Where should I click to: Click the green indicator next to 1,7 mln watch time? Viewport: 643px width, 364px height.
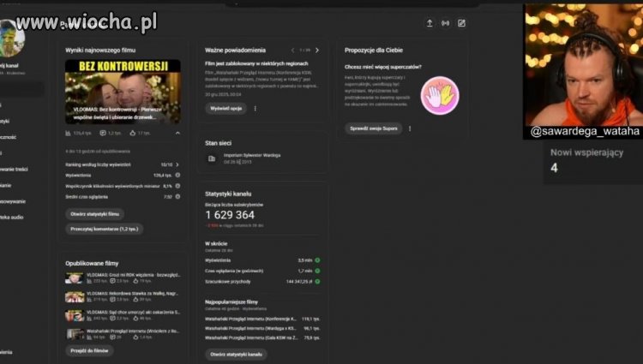point(317,271)
